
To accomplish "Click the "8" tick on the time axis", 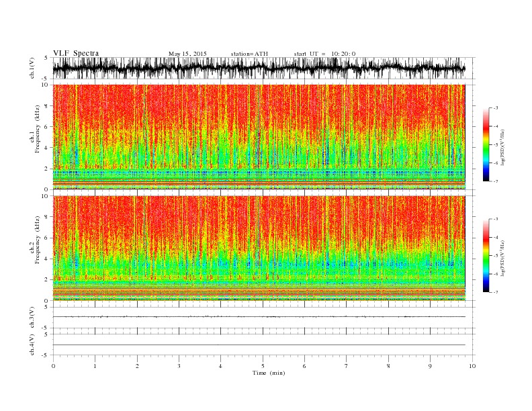I will [388, 366].
